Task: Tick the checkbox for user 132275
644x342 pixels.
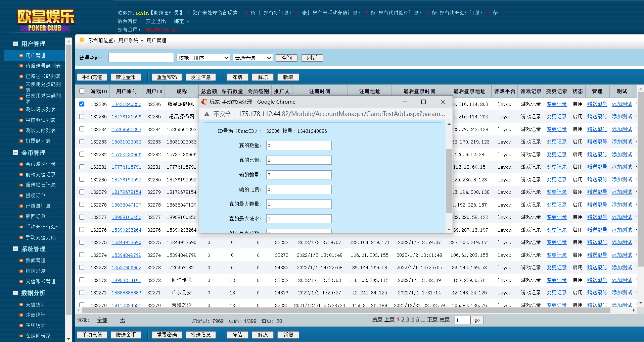Action: tap(82, 242)
